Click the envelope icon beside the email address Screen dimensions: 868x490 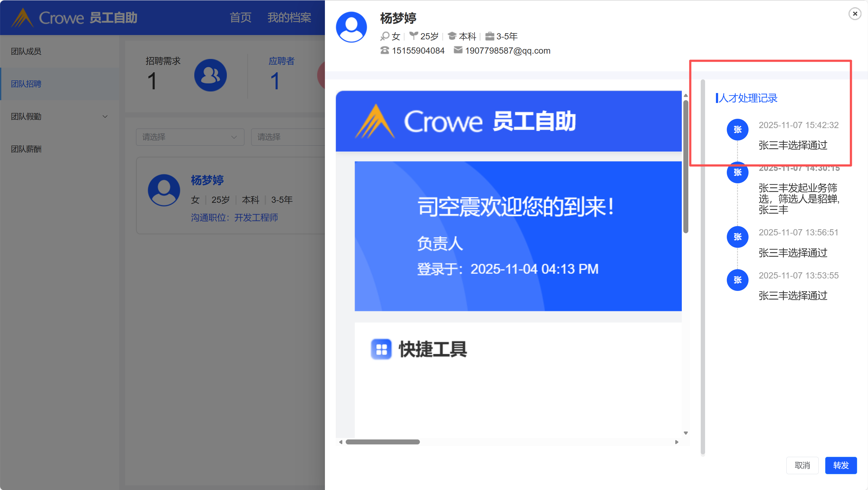pyautogui.click(x=458, y=50)
